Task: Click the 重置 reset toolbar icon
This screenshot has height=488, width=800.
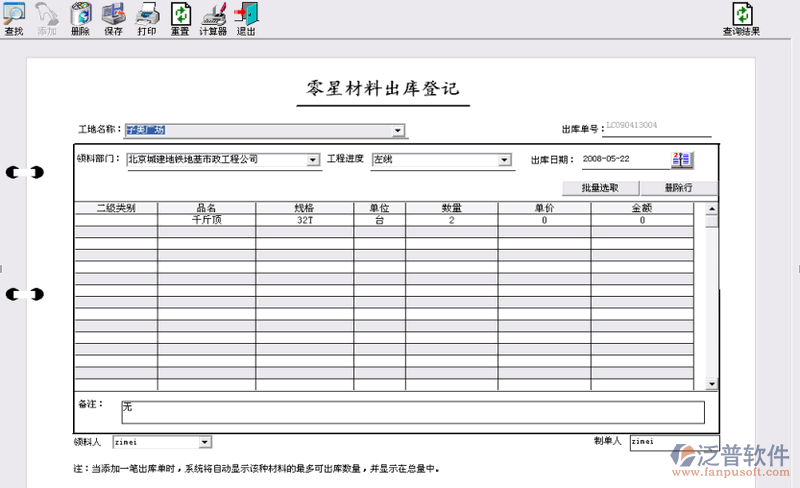Action: tap(180, 16)
